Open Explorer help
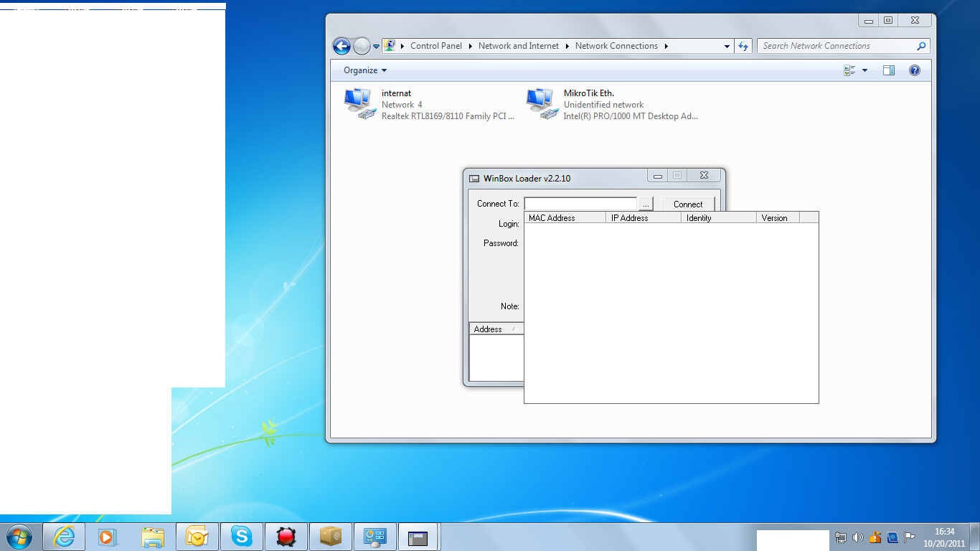This screenshot has height=551, width=980. pos(915,70)
